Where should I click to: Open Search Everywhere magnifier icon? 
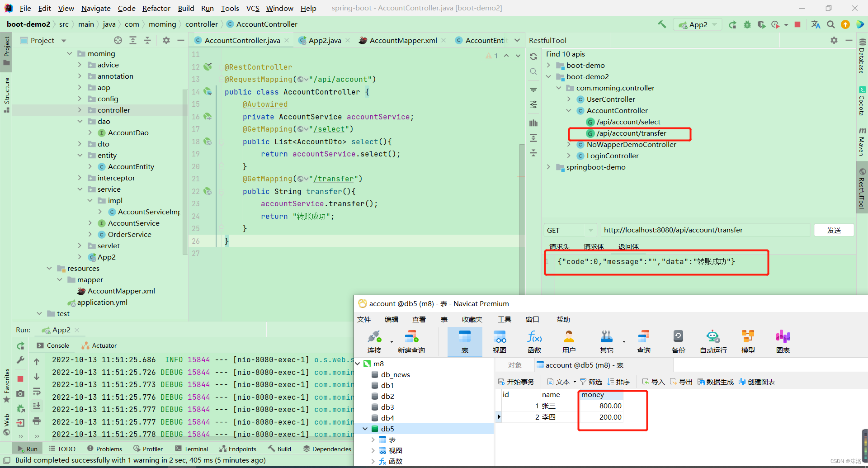[831, 24]
